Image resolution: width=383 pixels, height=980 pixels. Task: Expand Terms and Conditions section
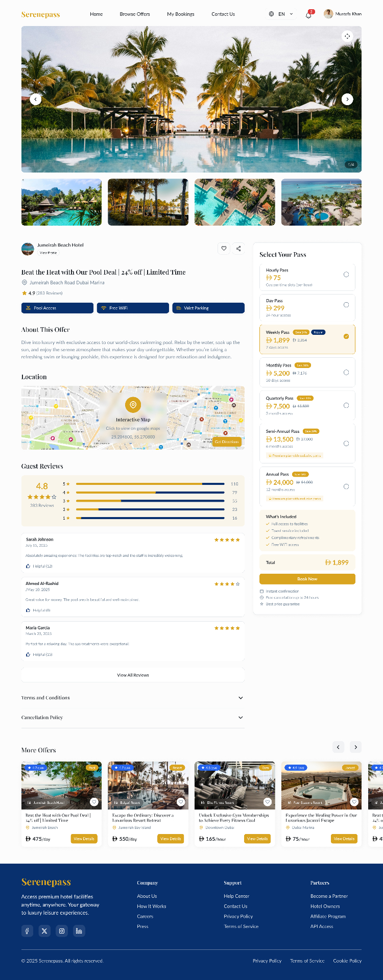pyautogui.click(x=133, y=698)
